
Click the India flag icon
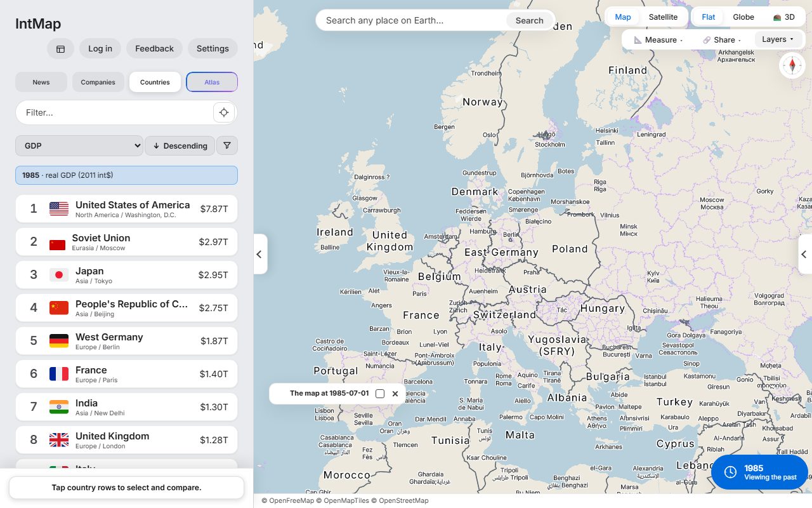coord(59,407)
